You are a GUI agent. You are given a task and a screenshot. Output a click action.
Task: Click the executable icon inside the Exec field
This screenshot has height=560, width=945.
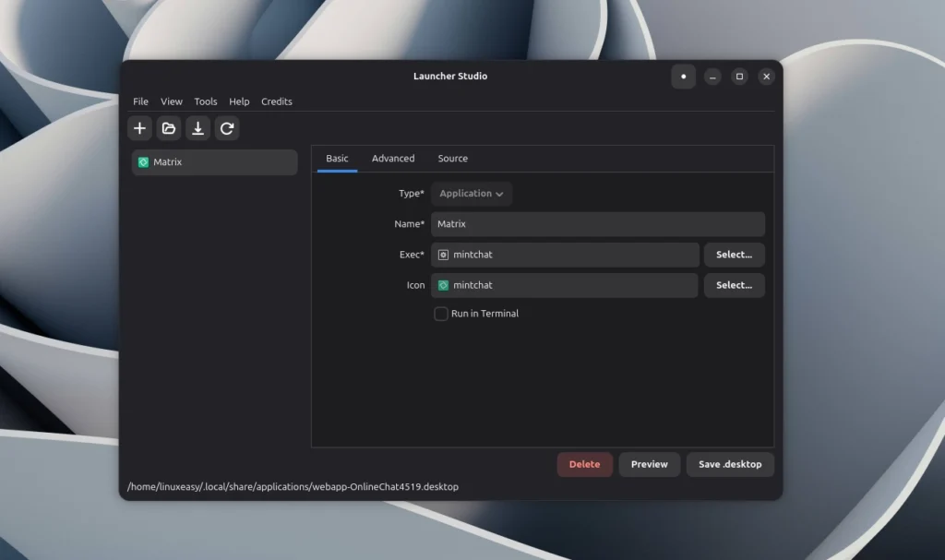(x=442, y=254)
